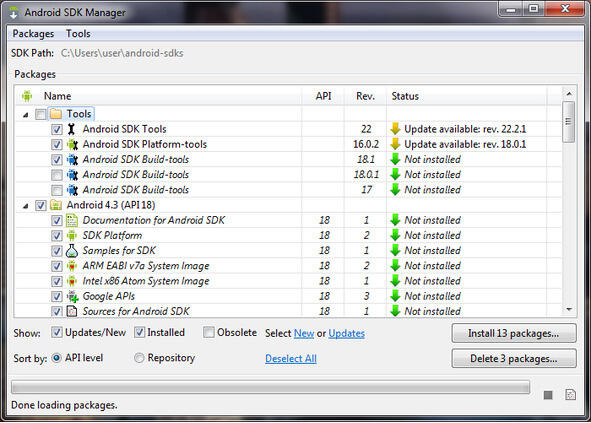Collapse the Tools tree group
Image resolution: width=591 pixels, height=423 pixels.
point(25,115)
